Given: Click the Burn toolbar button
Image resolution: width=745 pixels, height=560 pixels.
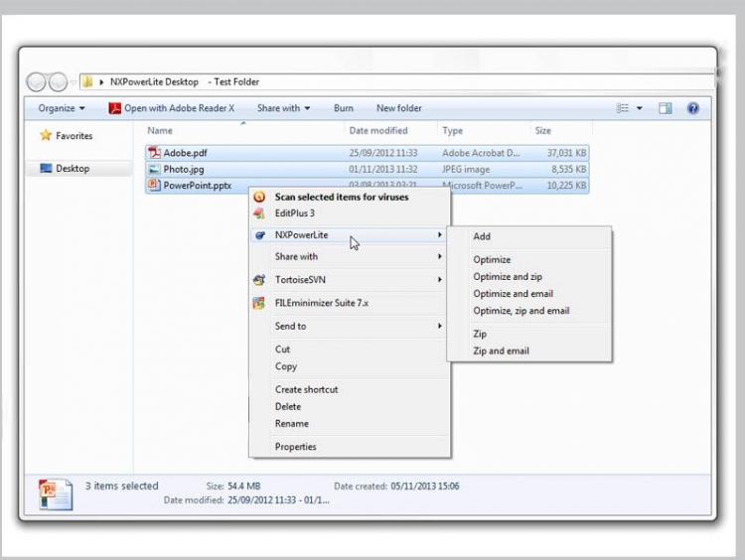Looking at the screenshot, I should (x=344, y=108).
